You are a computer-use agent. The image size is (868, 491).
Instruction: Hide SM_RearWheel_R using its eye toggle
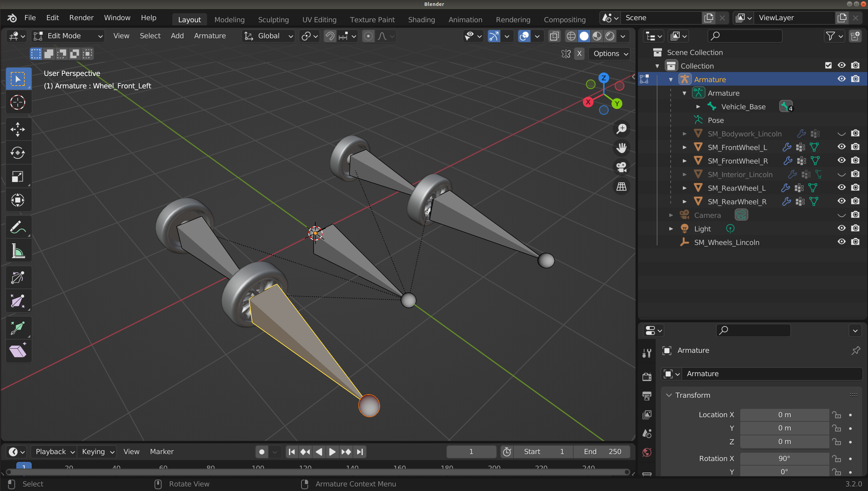coord(842,201)
